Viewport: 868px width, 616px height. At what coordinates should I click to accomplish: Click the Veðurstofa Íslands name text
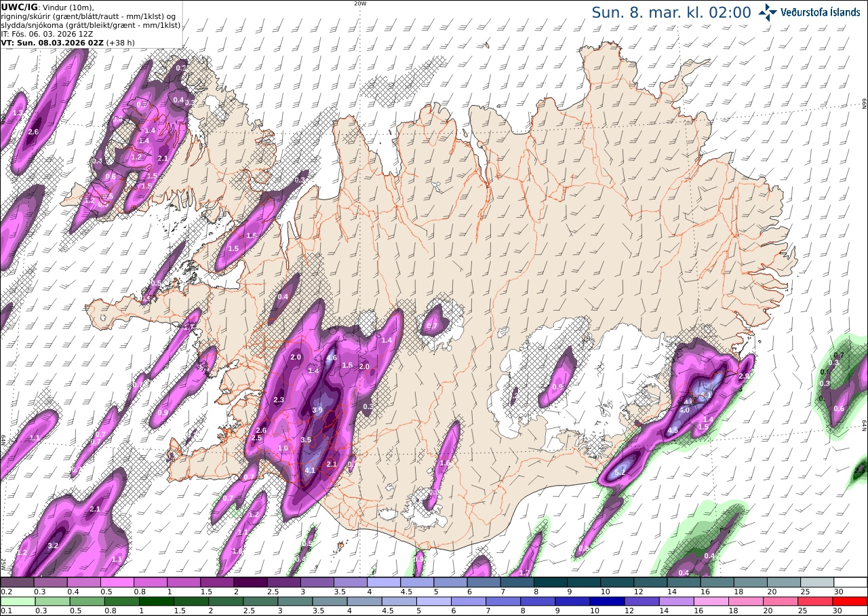pos(822,12)
